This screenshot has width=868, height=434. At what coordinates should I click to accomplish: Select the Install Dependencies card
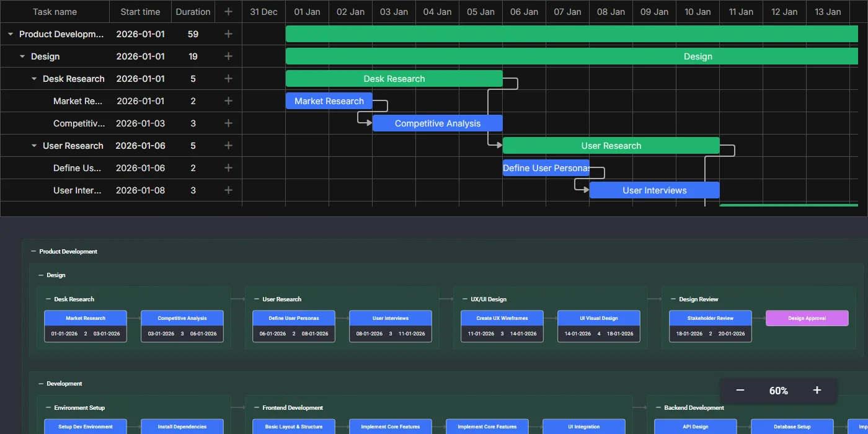click(x=182, y=427)
